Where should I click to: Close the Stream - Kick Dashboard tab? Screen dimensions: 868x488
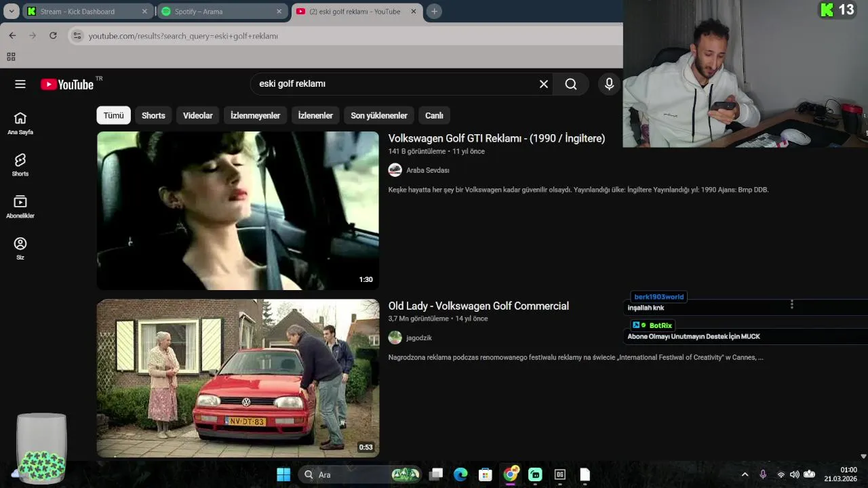pyautogui.click(x=144, y=12)
